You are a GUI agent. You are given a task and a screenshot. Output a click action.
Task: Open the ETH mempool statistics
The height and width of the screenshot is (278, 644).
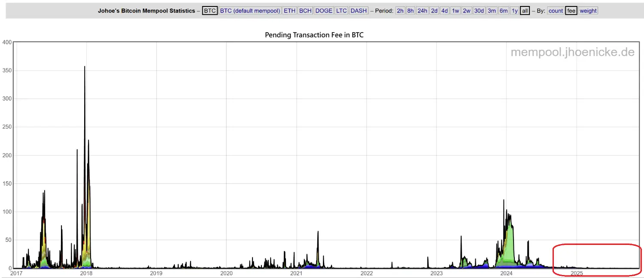(289, 11)
